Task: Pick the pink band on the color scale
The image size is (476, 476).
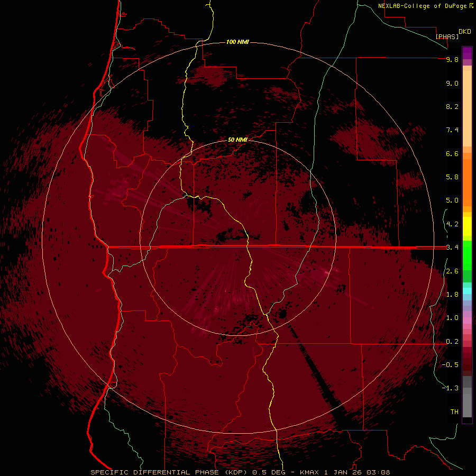Action: [467, 321]
